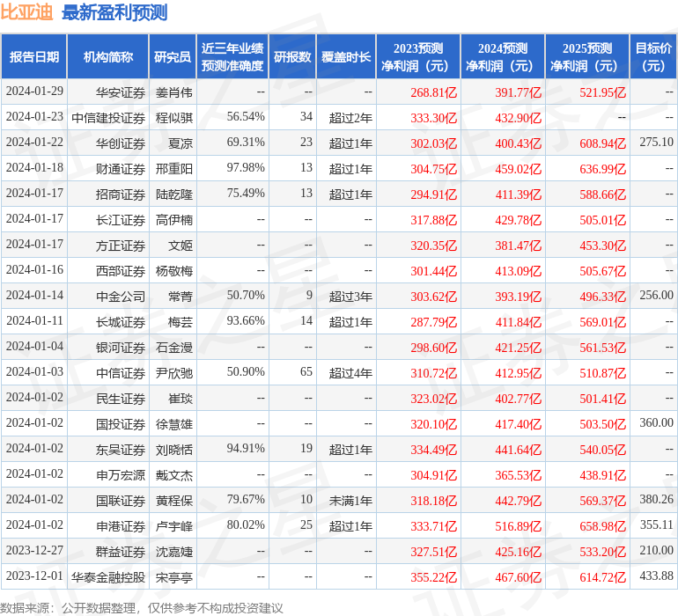Click the date 2024-01-29
The image size is (678, 616).
tap(34, 91)
